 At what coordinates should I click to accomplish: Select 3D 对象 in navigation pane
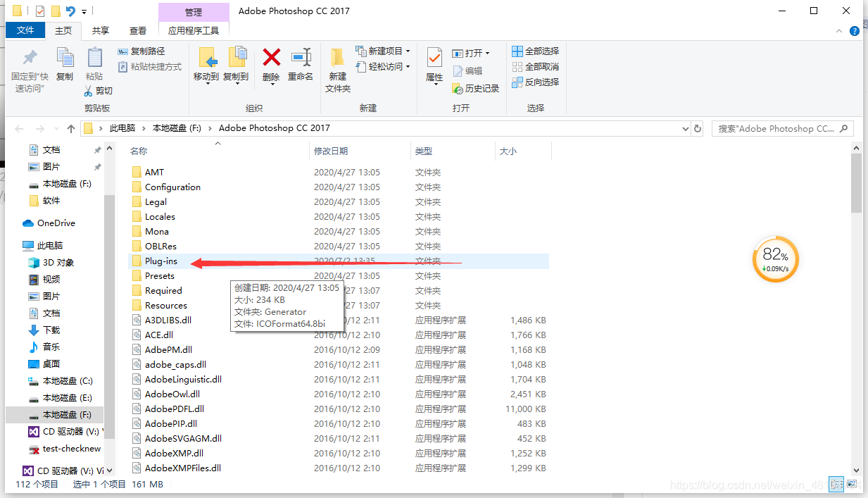tap(58, 262)
